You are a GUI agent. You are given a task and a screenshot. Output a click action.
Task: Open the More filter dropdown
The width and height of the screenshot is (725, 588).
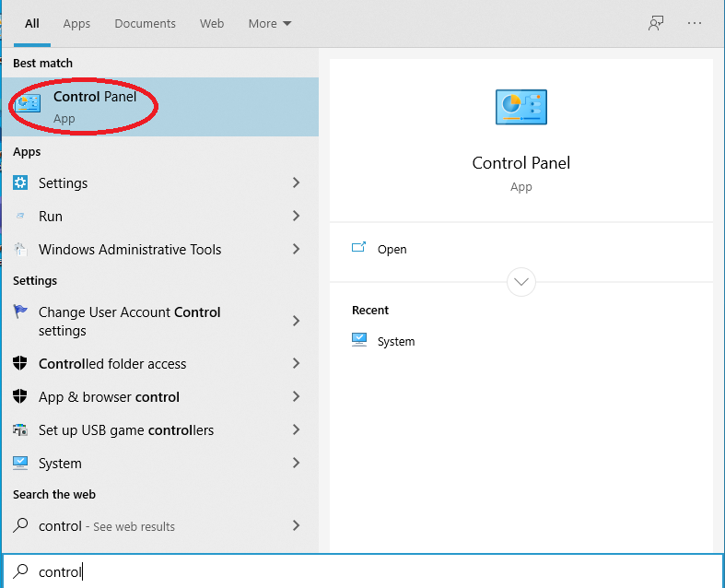270,23
